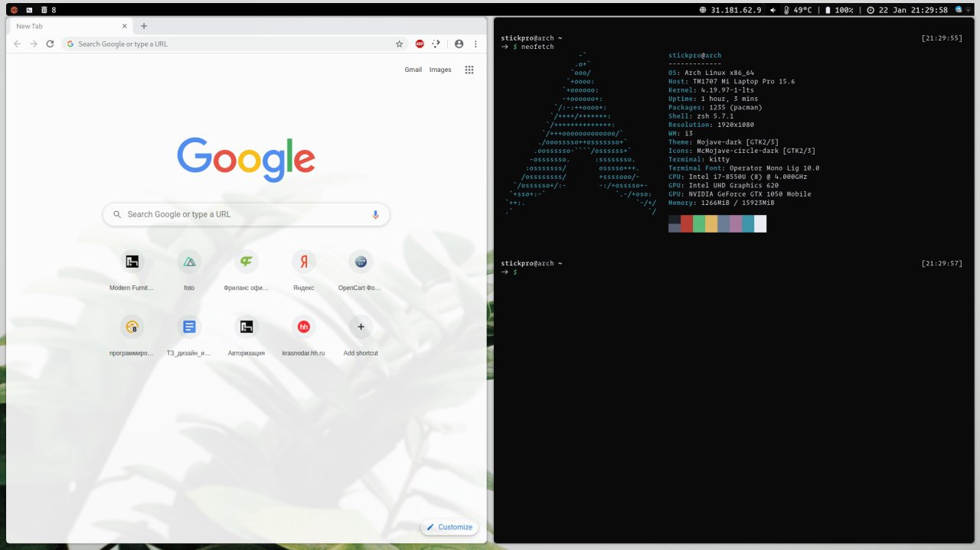Open the dotted-arrow extension beside ABP
The height and width of the screenshot is (550, 980).
click(436, 44)
